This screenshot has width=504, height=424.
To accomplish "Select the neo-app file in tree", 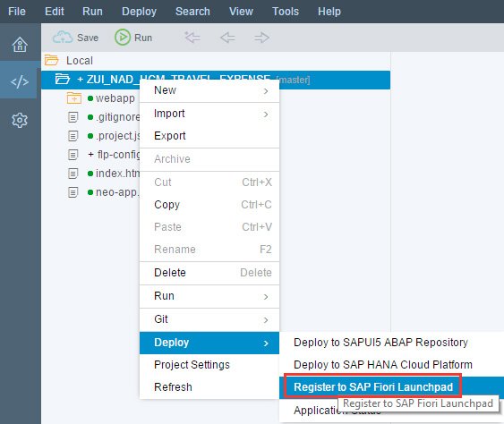I will pyautogui.click(x=117, y=192).
